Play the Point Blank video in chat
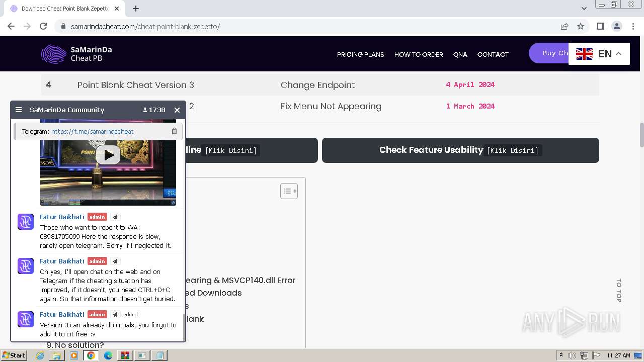The width and height of the screenshot is (644, 362). (108, 155)
